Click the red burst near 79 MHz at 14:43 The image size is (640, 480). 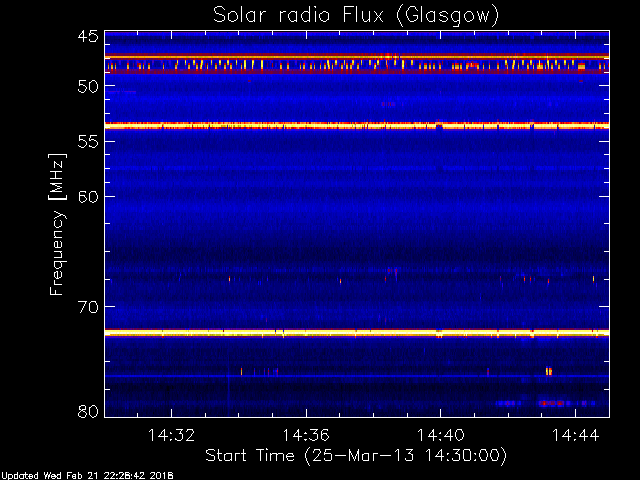click(x=551, y=403)
